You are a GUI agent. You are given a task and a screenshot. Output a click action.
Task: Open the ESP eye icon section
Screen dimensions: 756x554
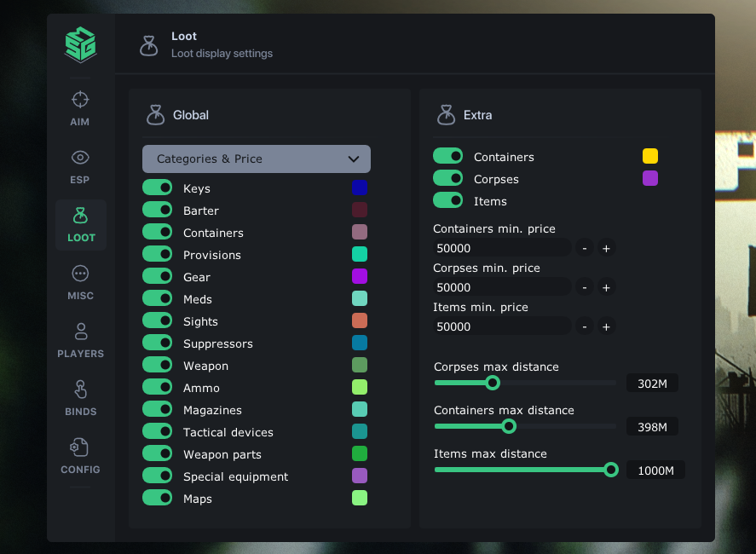pyautogui.click(x=80, y=158)
